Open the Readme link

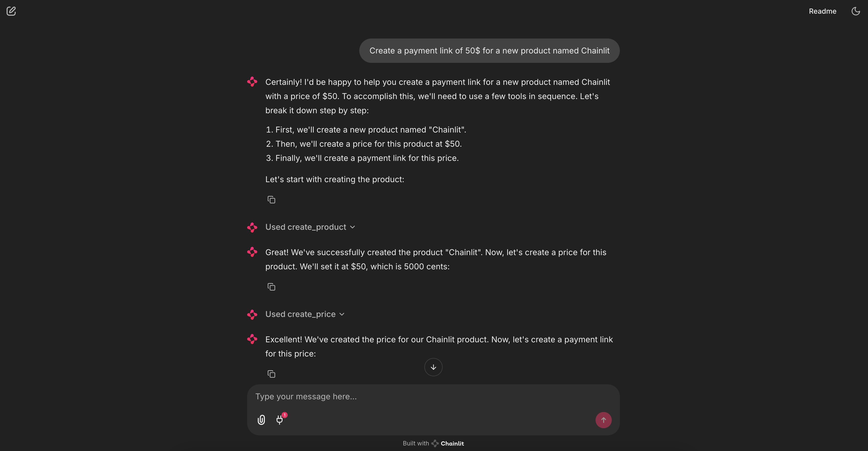(x=822, y=11)
